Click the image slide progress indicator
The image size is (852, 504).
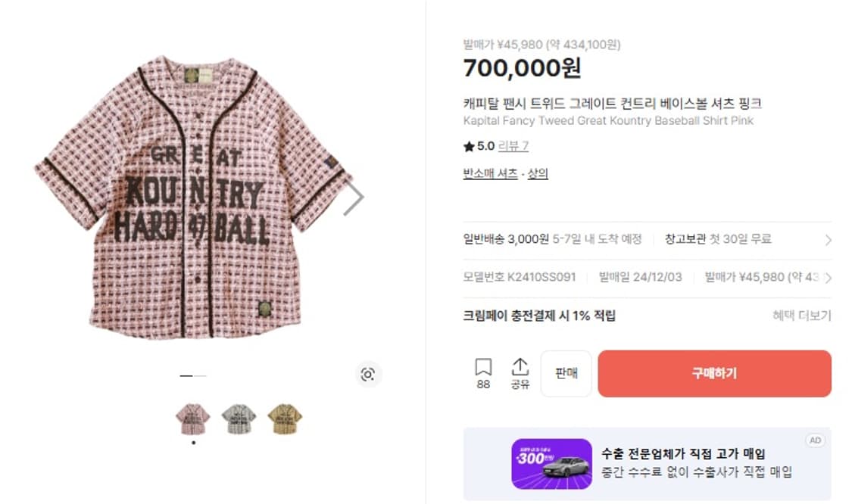coord(193,375)
